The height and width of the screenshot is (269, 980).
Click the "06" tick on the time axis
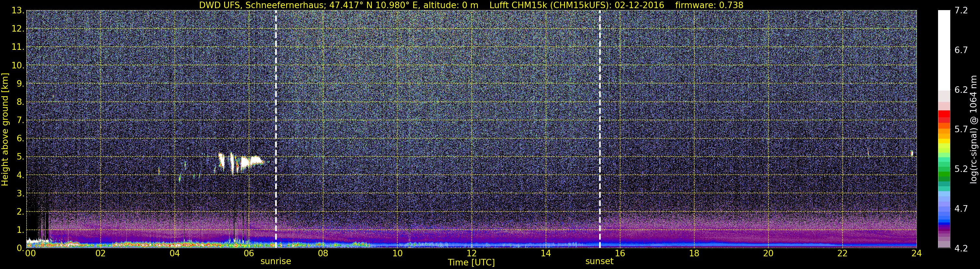(x=249, y=254)
